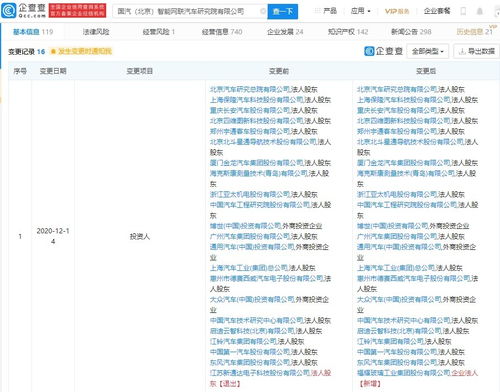Open 浙江亚太机电股份 link in 变更前 column

(250, 194)
